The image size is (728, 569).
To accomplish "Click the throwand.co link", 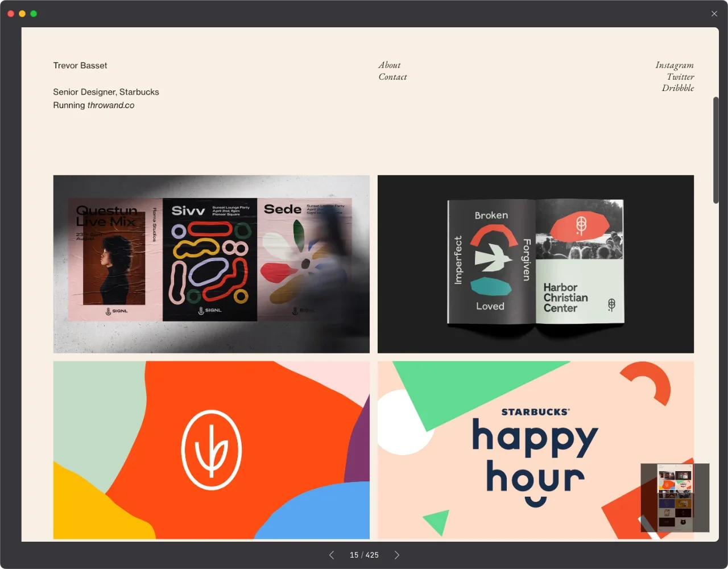I will click(111, 105).
